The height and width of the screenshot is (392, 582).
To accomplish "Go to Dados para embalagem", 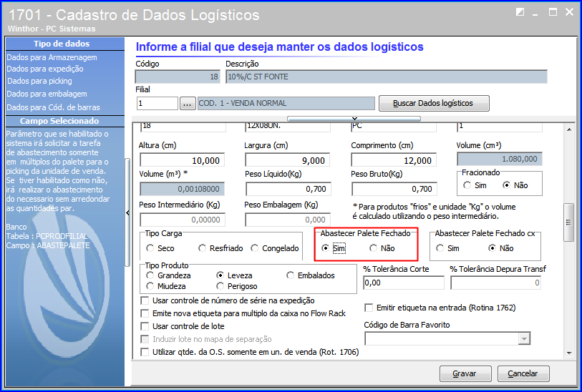I will 47,94.
